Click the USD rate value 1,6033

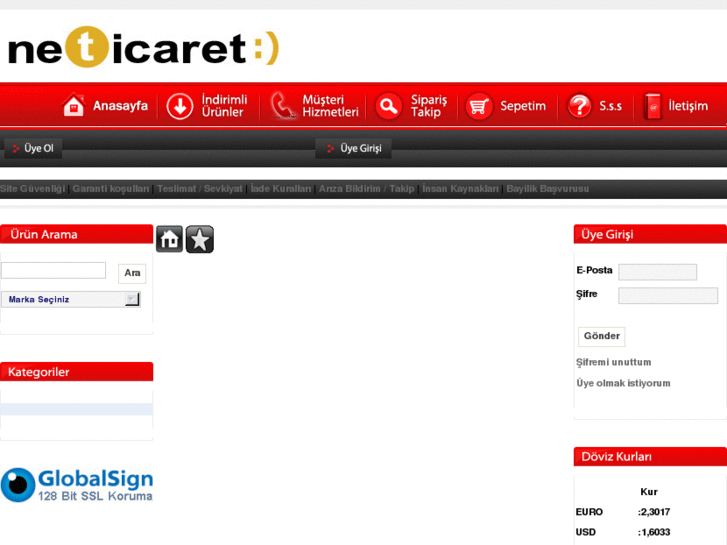click(x=655, y=532)
